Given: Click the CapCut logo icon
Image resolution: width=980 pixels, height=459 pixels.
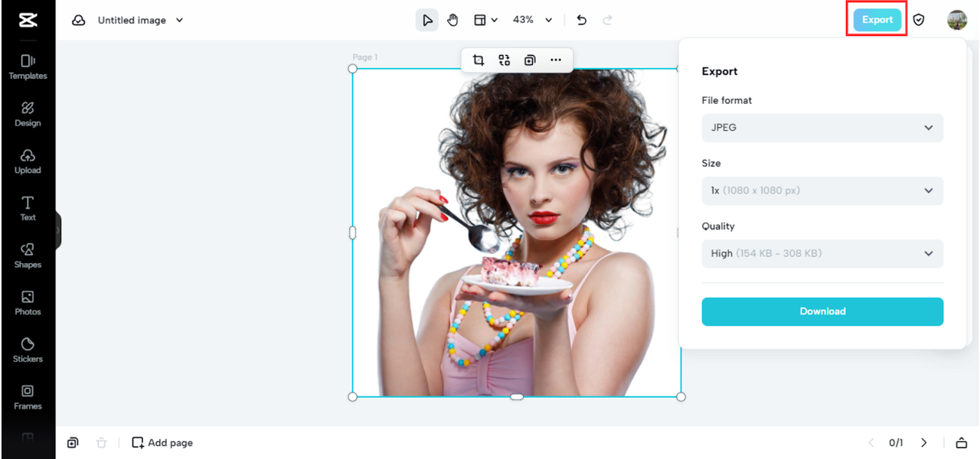Looking at the screenshot, I should 28,21.
